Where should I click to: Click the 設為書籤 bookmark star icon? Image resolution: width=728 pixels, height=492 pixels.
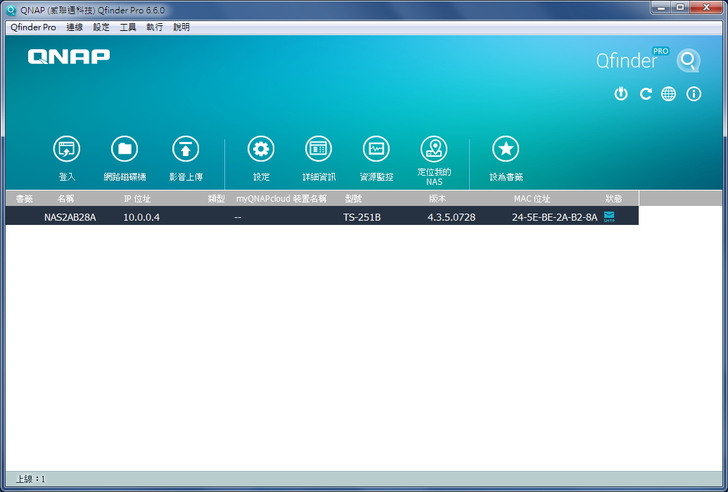click(505, 150)
